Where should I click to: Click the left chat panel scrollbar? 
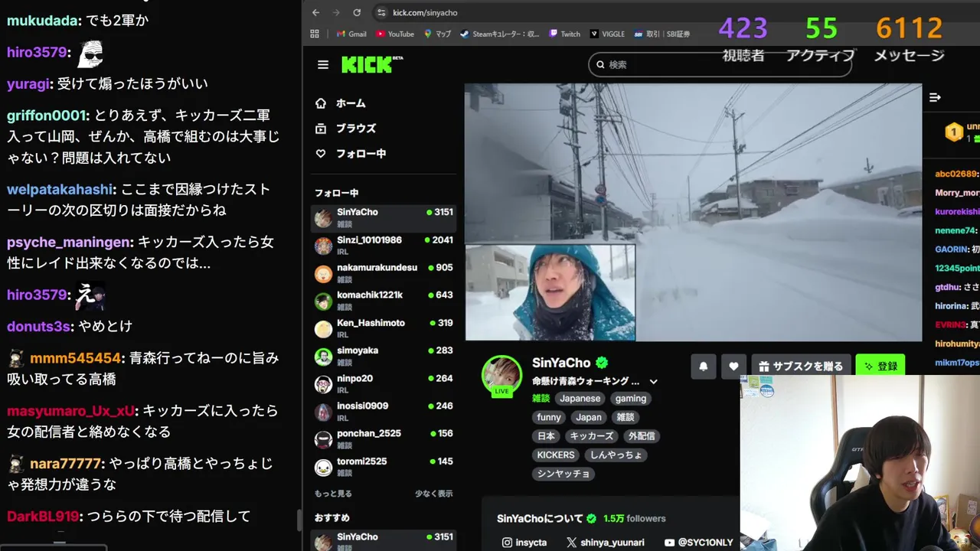299,521
